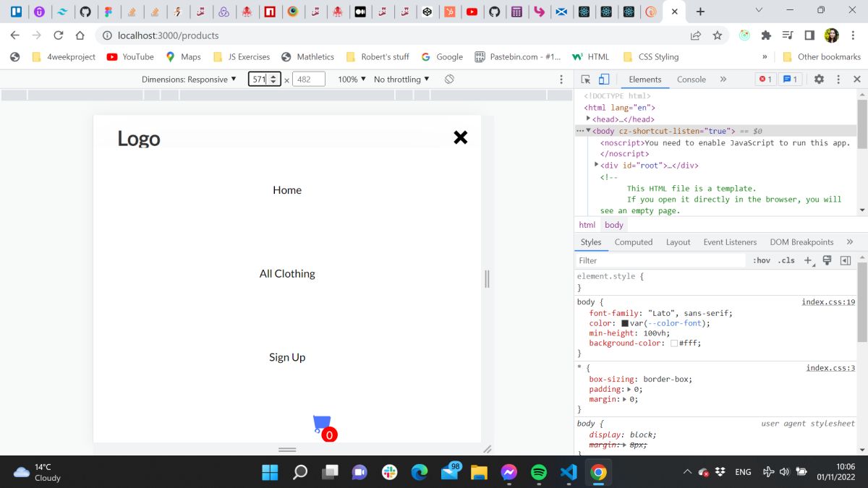Click the share page icon in address bar
Image resolution: width=868 pixels, height=488 pixels.
click(x=696, y=35)
